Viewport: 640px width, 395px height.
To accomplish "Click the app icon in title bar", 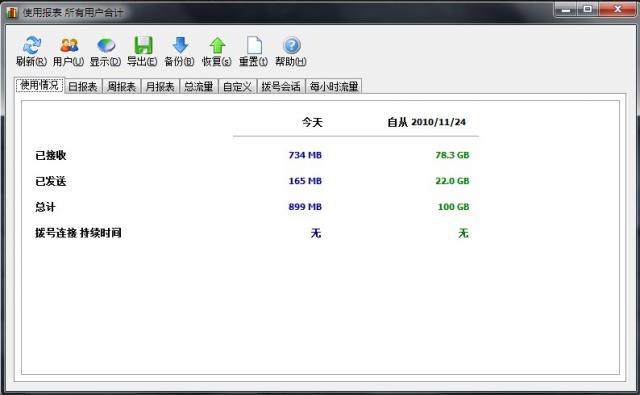I will coord(12,12).
